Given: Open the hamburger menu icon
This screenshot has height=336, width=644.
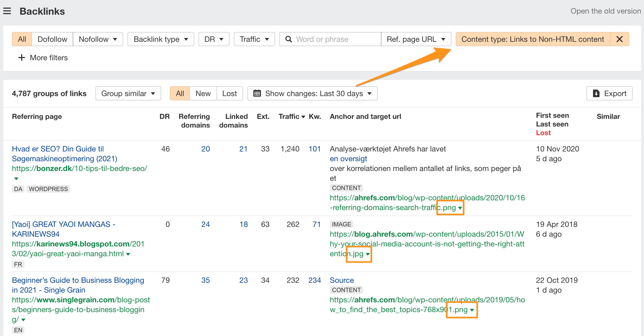Looking at the screenshot, I should (7, 11).
